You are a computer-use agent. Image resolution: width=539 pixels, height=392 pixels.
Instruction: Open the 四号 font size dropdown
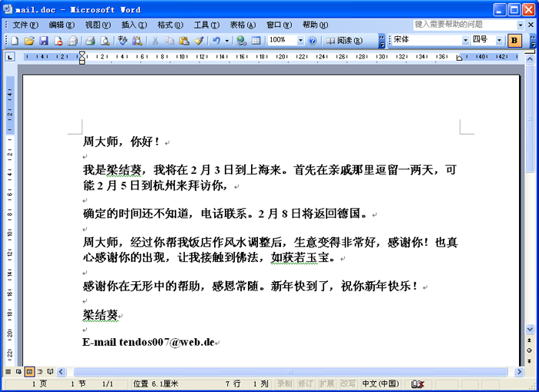499,40
